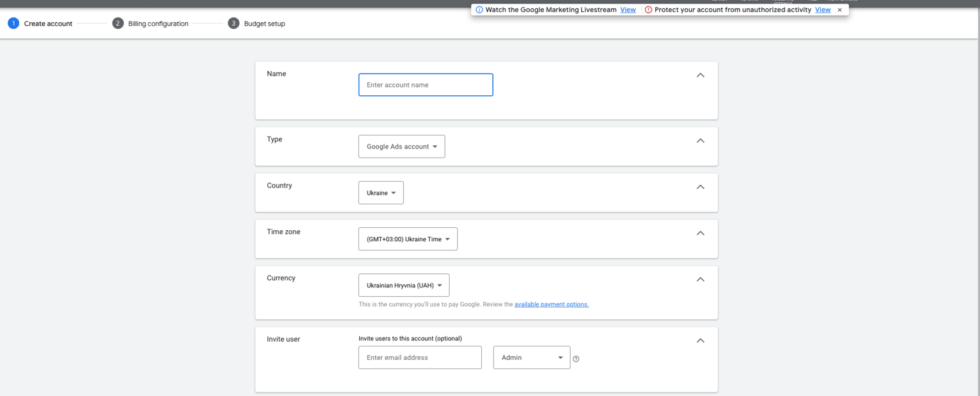Collapse the Country section chevron
This screenshot has height=396, width=980.
700,187
